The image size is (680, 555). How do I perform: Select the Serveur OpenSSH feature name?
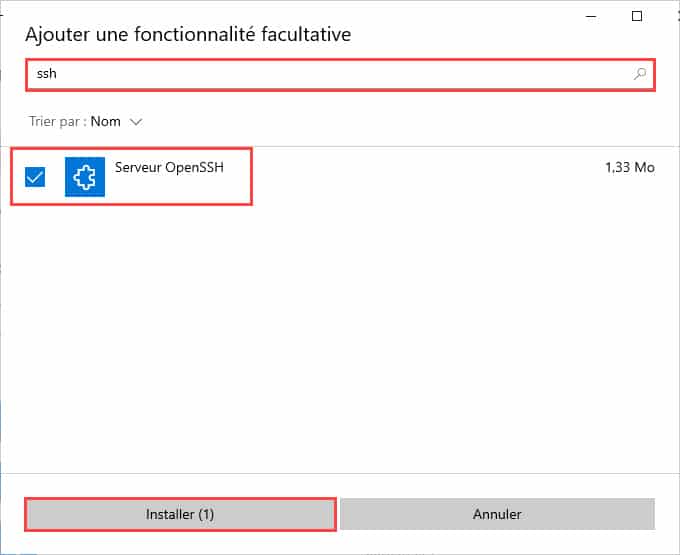[169, 167]
